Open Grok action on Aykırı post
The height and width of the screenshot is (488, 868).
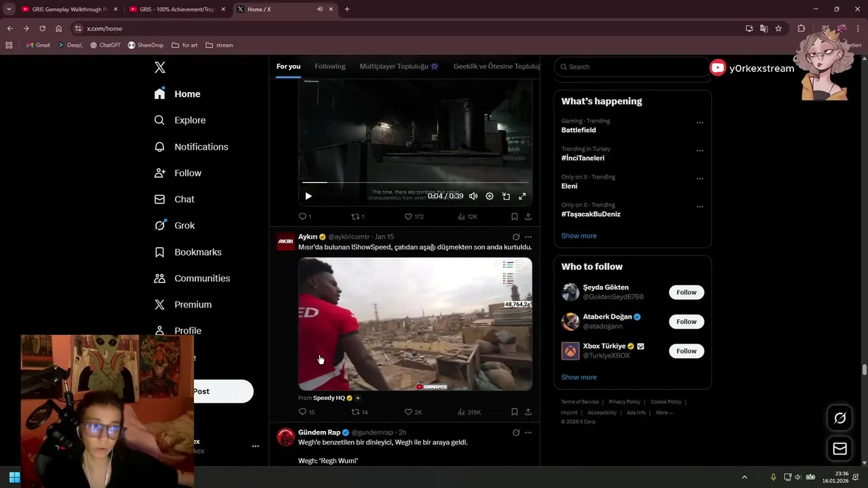click(516, 237)
